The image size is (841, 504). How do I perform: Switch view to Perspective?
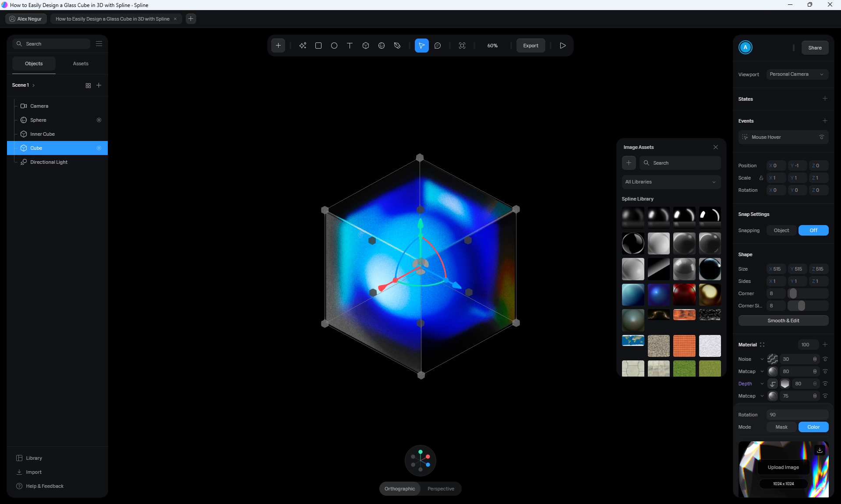[441, 489]
